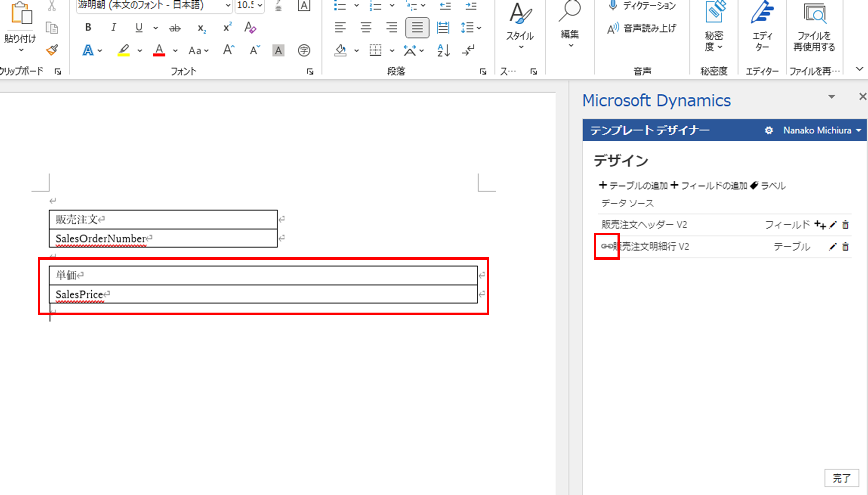Click the Clear Formatting eraser icon

click(250, 28)
